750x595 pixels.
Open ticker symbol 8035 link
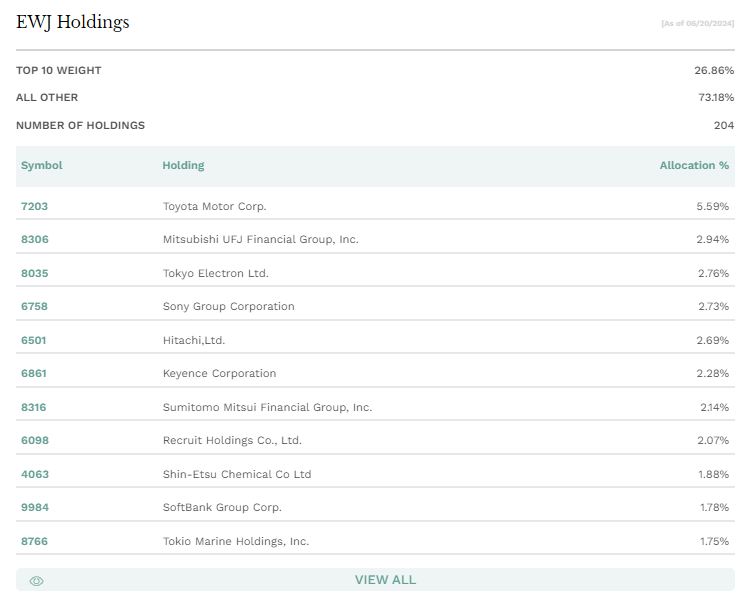(35, 273)
